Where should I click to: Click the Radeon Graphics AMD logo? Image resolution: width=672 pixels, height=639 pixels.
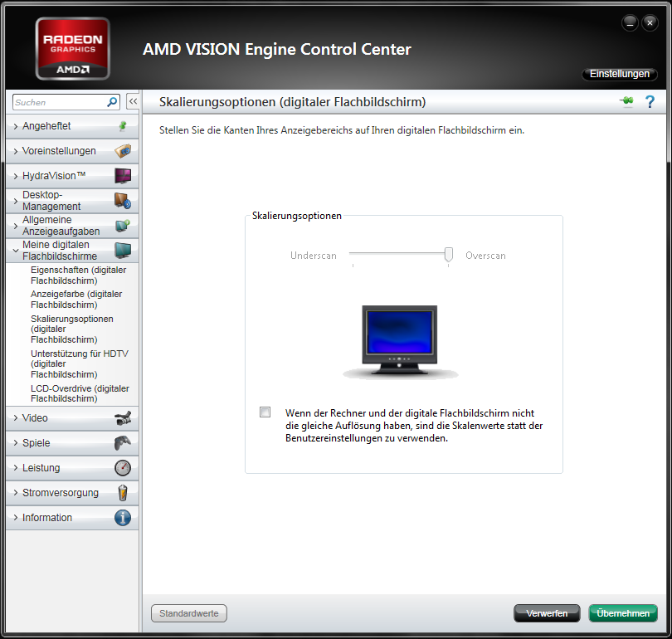coord(72,48)
